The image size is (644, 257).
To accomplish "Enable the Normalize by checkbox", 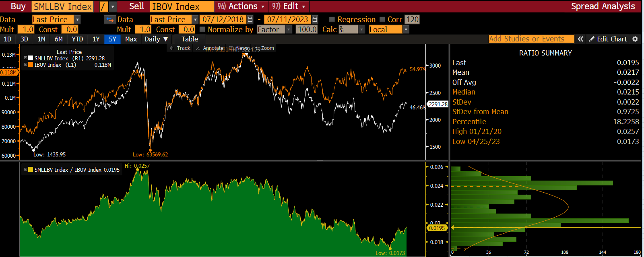I will [x=202, y=29].
